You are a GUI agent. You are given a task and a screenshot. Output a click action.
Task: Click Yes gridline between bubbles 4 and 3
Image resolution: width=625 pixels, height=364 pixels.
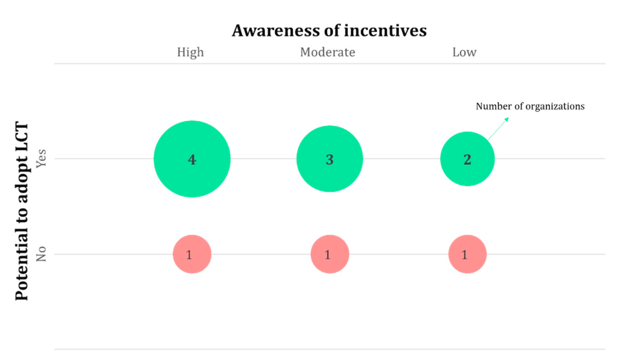coord(263,159)
